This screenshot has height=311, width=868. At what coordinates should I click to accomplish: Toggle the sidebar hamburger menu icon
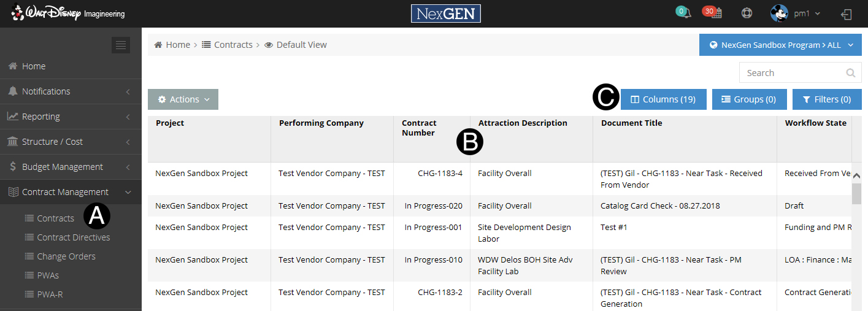coord(121,45)
